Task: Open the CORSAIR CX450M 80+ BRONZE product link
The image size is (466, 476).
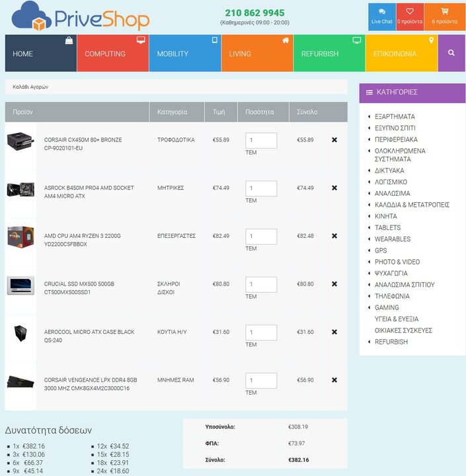Action: [x=83, y=144]
